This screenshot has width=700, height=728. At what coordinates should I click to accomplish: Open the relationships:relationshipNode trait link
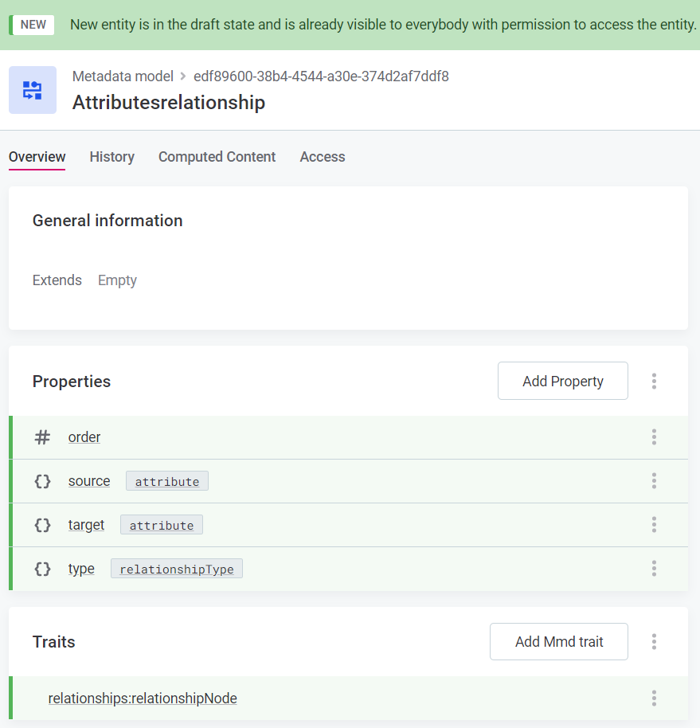143,699
